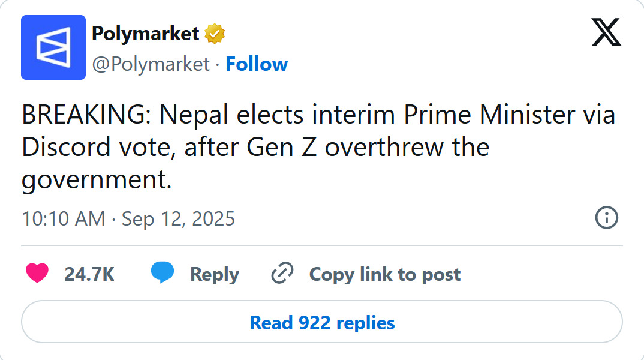
Task: Click the Polymarket display name
Action: pos(145,33)
